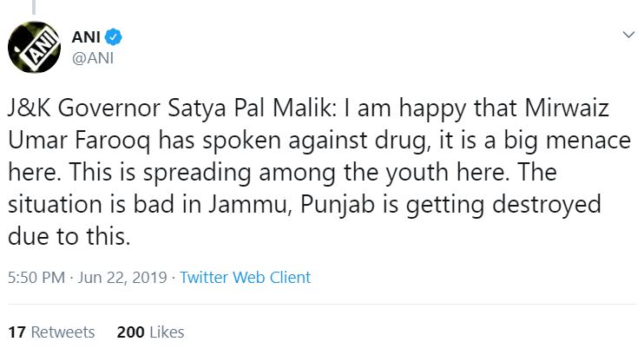Image resolution: width=644 pixels, height=355 pixels.
Task: Click the Jun 22, 2019 date
Action: pyautogui.click(x=121, y=278)
